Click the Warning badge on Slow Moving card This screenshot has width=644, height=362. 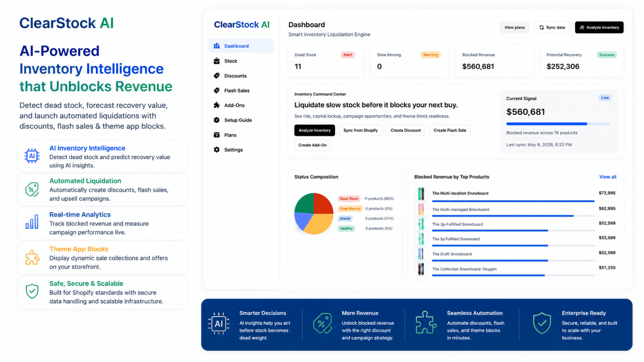430,55
